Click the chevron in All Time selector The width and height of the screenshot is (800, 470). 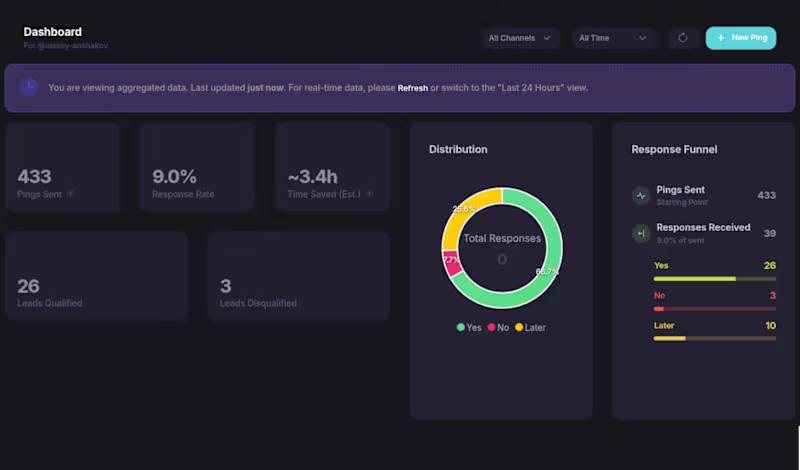tap(642, 38)
